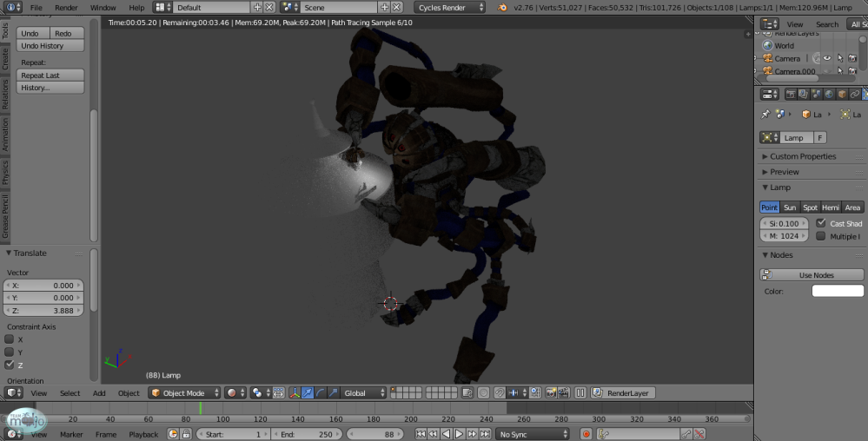Select the translate manipulator arrow icon
868x441 pixels.
click(x=308, y=393)
